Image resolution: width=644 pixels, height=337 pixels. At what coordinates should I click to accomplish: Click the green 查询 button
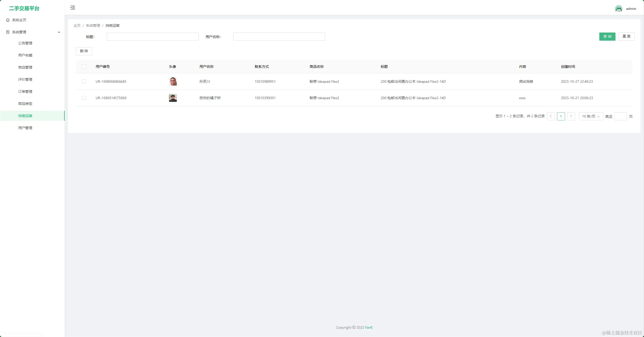click(x=607, y=37)
